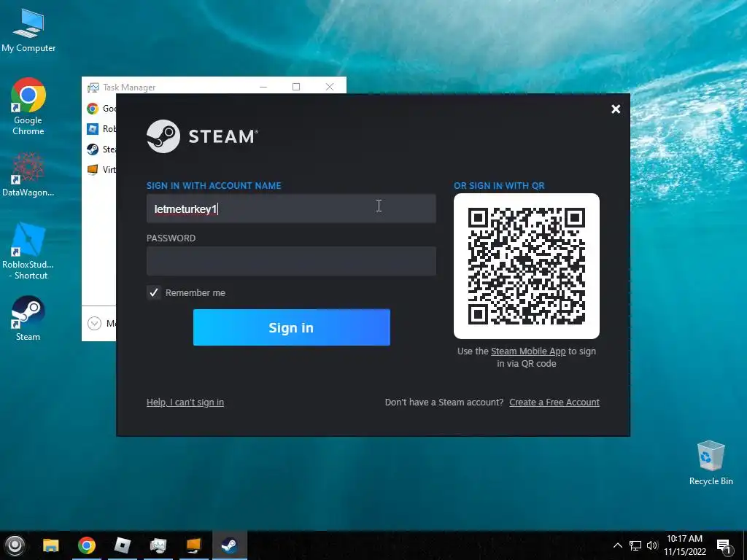Click the "OR SIGN IN WITH QR" label
Screen dimensions: 747x560
click(499, 186)
